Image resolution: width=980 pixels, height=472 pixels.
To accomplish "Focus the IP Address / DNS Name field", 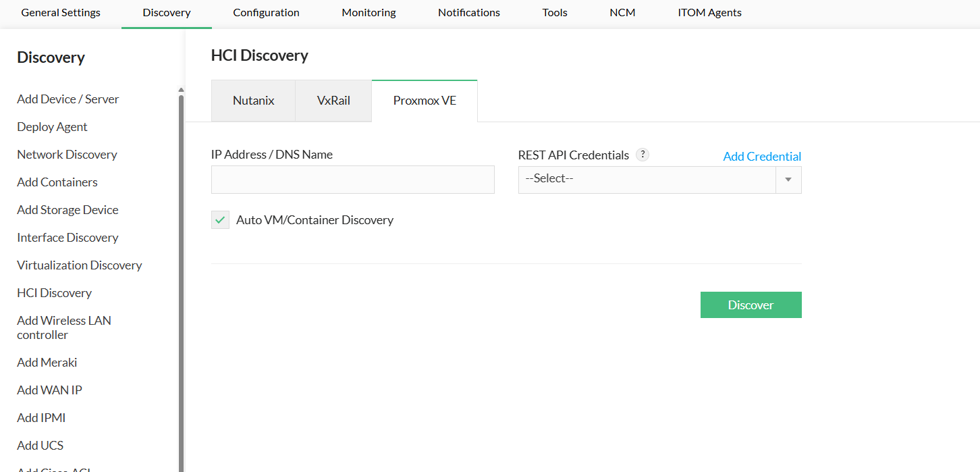I will [x=352, y=180].
